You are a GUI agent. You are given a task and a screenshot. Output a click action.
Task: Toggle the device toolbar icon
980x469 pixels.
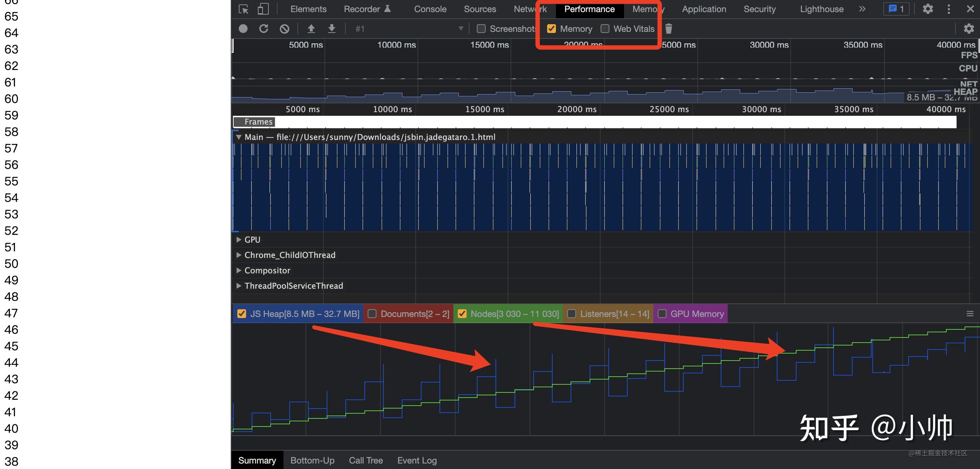pyautogui.click(x=263, y=9)
